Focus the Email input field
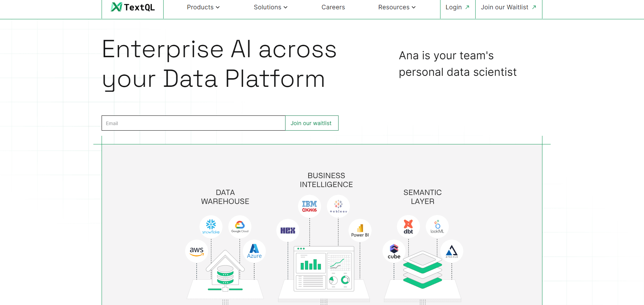 (x=194, y=123)
